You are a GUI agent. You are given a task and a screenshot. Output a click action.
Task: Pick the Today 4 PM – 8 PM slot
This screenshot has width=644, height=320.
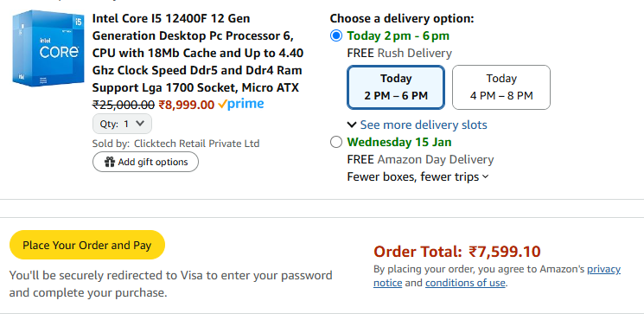[501, 87]
